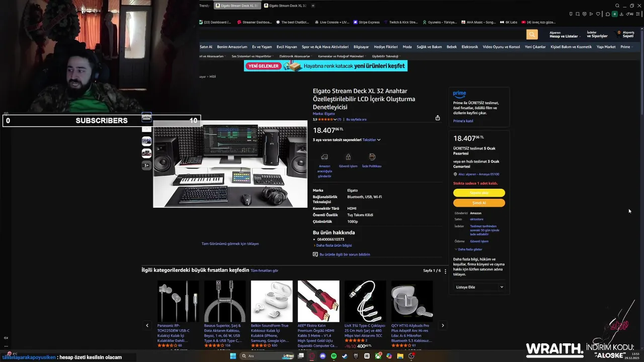Open Elektronik category in nav bar
The height and width of the screenshot is (362, 644).
click(x=470, y=47)
